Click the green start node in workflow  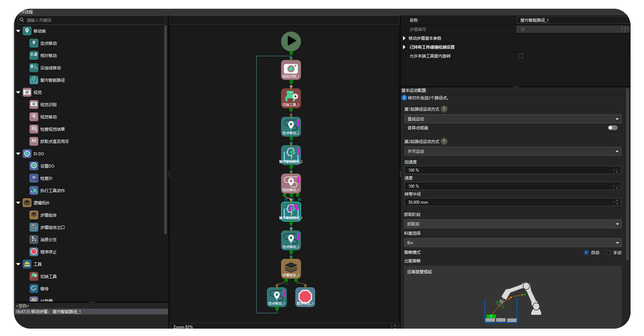click(291, 41)
